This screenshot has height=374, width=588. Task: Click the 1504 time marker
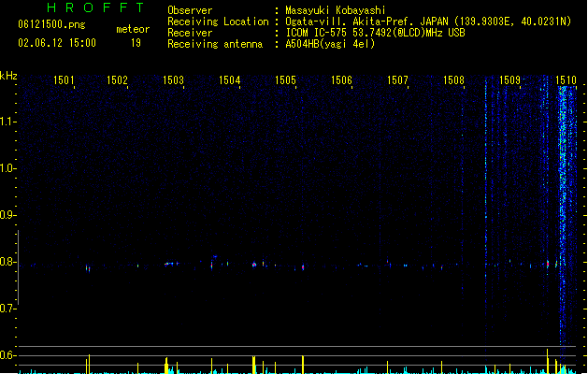point(230,80)
